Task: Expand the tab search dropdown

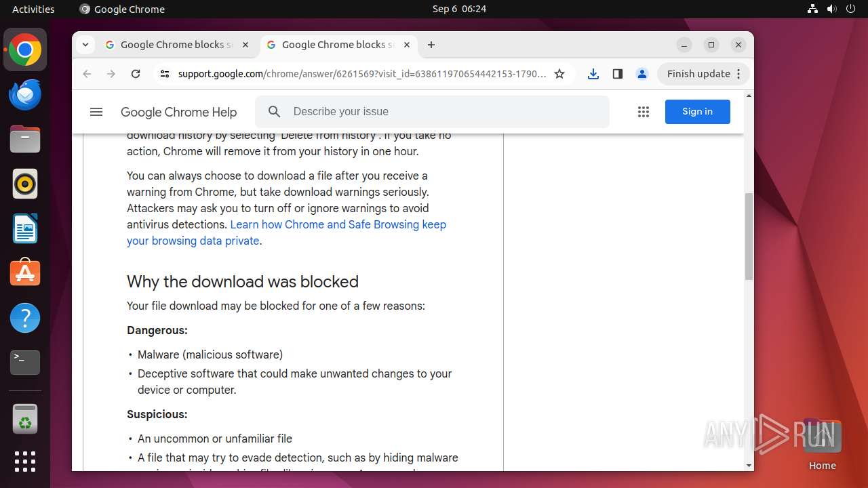Action: click(85, 45)
